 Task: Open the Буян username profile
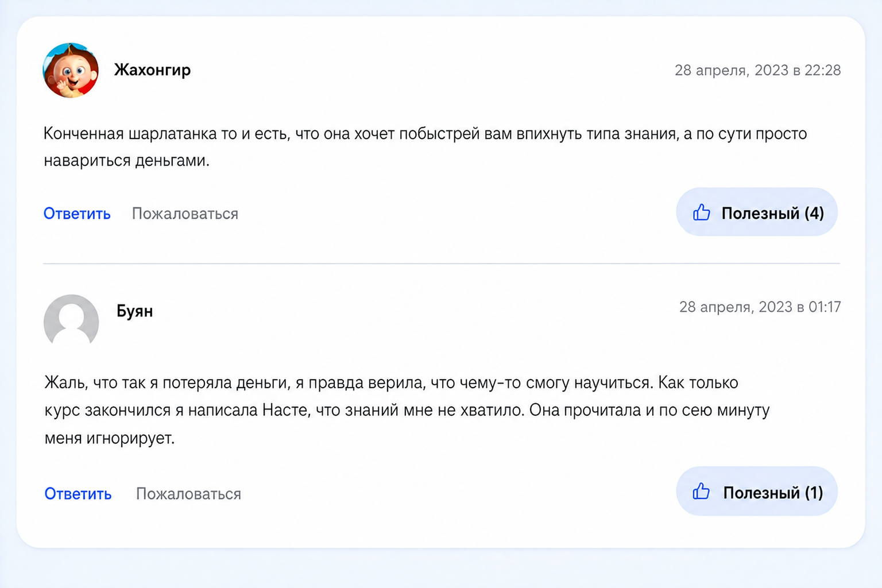pyautogui.click(x=135, y=311)
